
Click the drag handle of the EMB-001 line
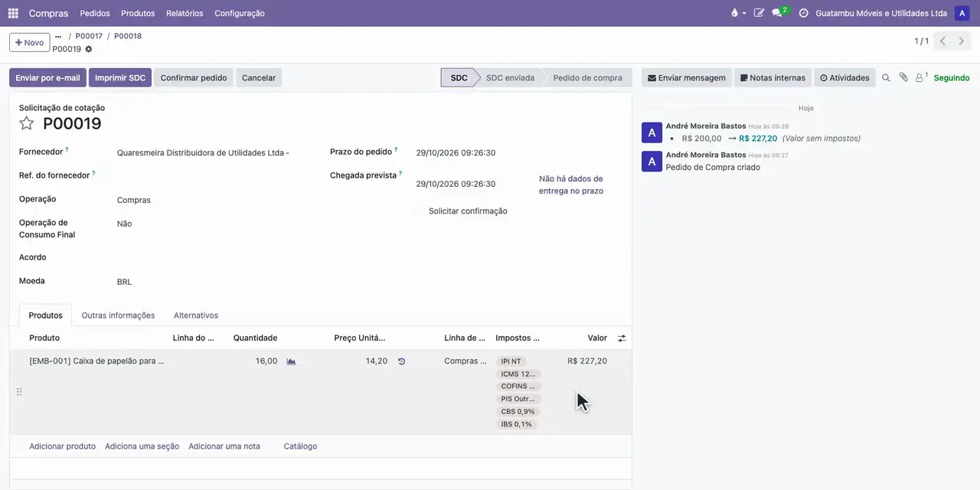(19, 392)
